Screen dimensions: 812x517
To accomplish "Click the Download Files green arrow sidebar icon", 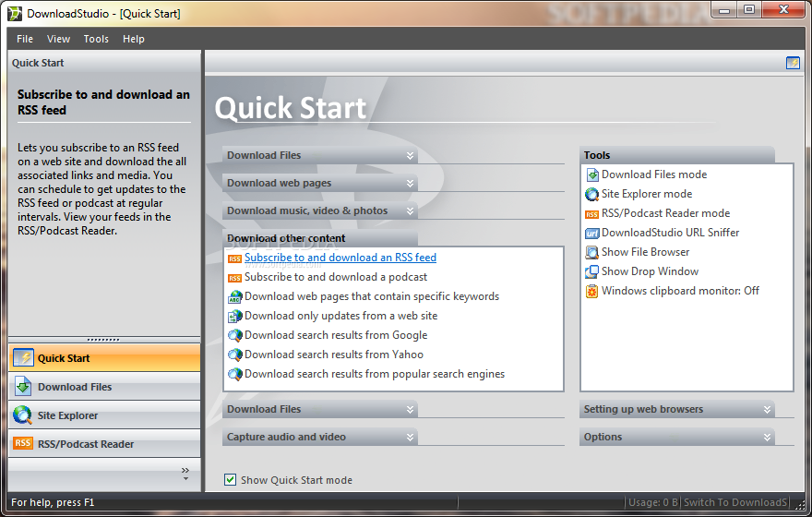I will pos(23,387).
